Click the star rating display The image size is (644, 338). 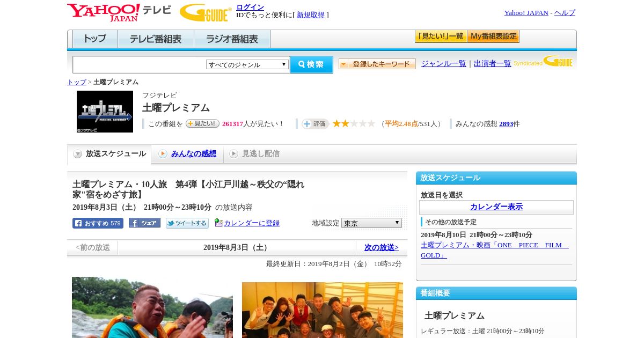click(x=354, y=123)
